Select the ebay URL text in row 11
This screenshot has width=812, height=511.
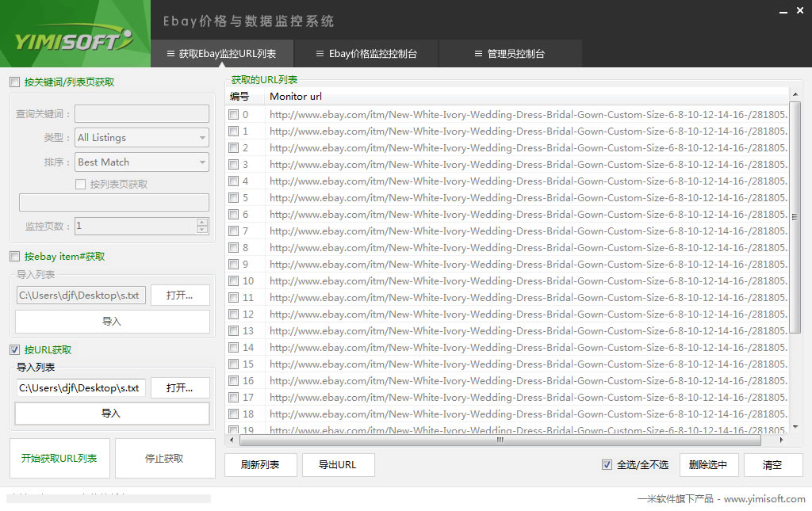pyautogui.click(x=528, y=297)
